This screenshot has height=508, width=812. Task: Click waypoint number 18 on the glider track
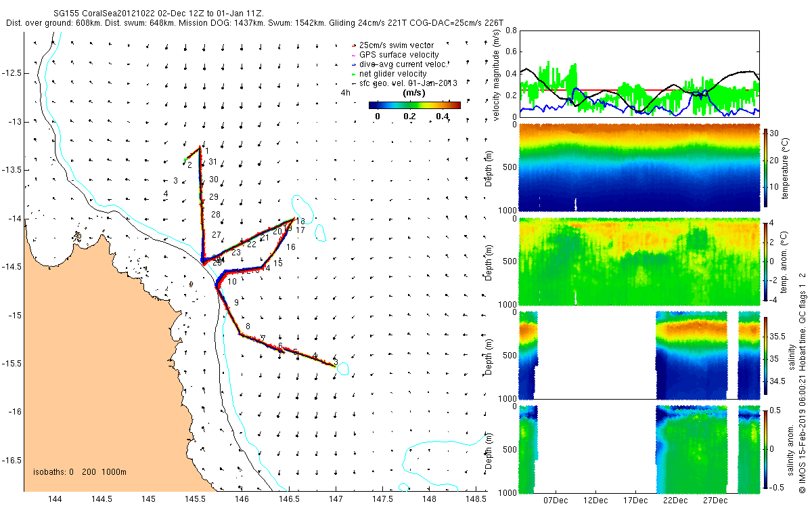tap(300, 221)
